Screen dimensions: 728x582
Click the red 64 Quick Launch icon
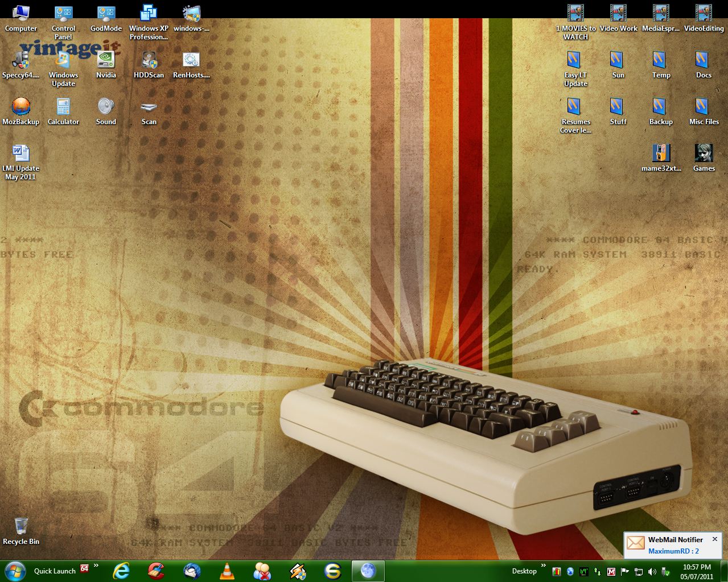84,568
